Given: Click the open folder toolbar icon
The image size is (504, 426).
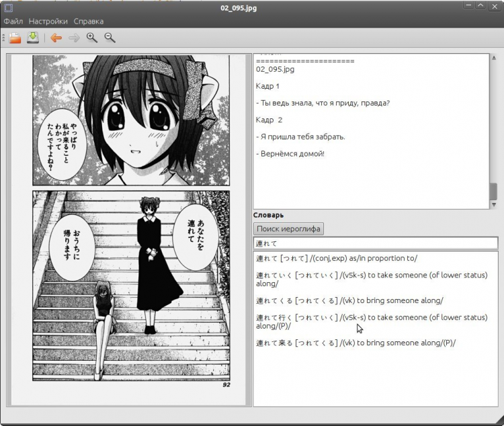Looking at the screenshot, I should point(15,38).
